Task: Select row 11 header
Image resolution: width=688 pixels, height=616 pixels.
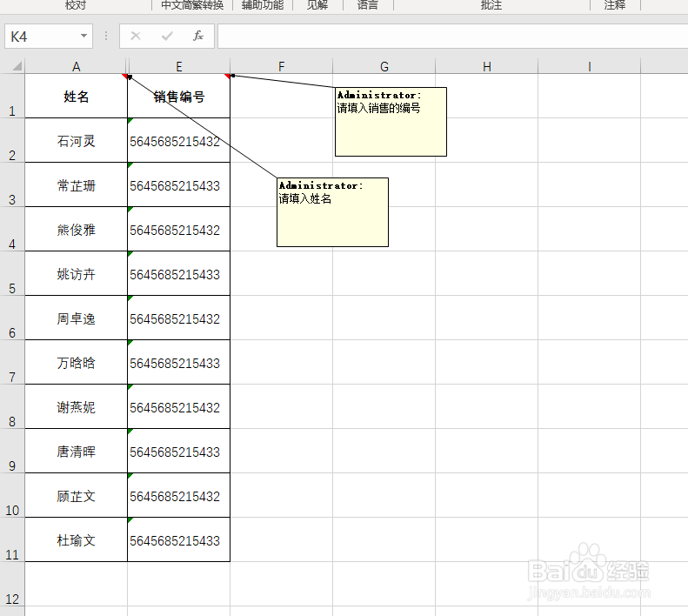Action: (x=12, y=539)
